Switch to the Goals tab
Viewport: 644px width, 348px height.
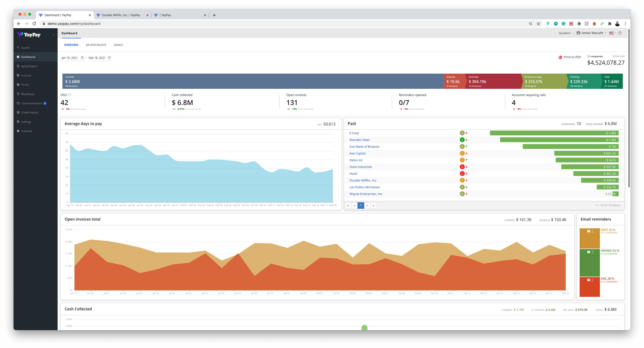118,45
